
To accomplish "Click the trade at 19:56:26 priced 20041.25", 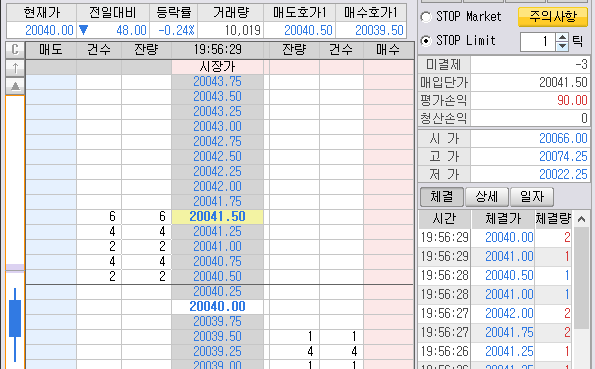I will pos(496,352).
